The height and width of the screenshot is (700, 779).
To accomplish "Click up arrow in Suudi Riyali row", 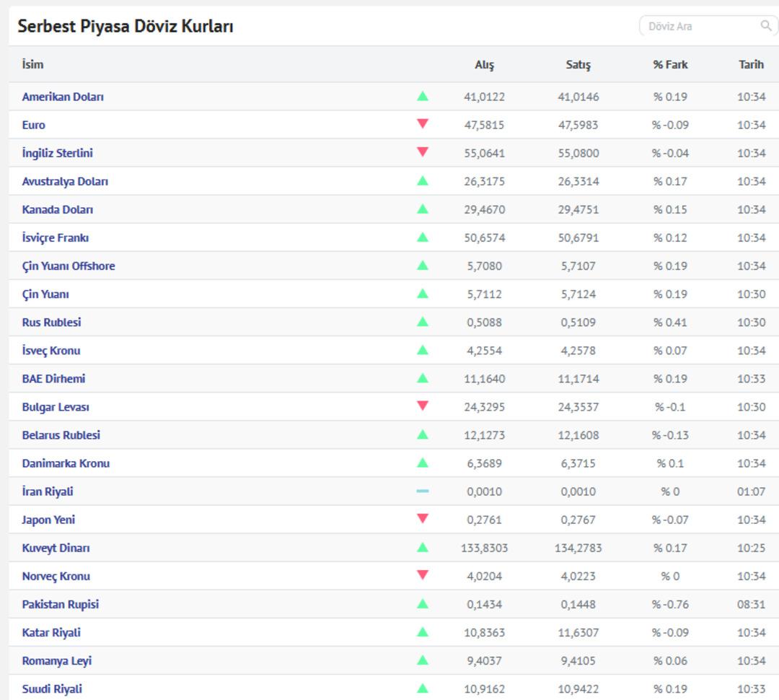I will click(x=422, y=688).
